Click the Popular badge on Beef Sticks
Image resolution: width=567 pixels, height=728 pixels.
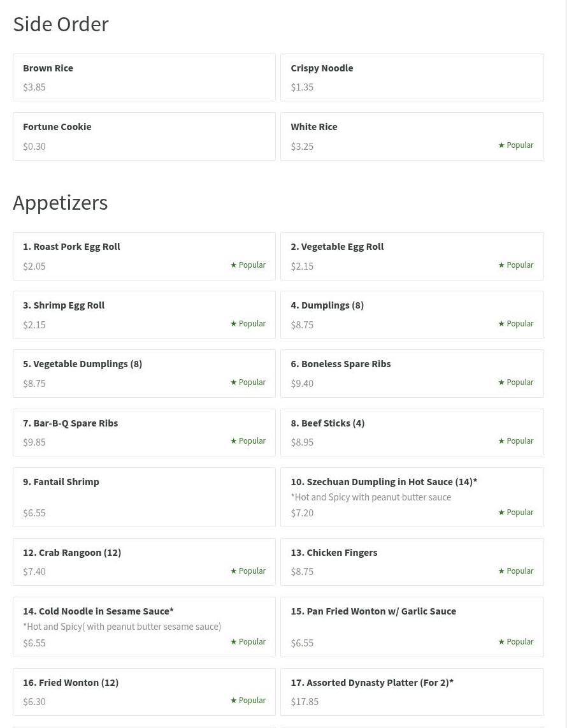tap(515, 441)
